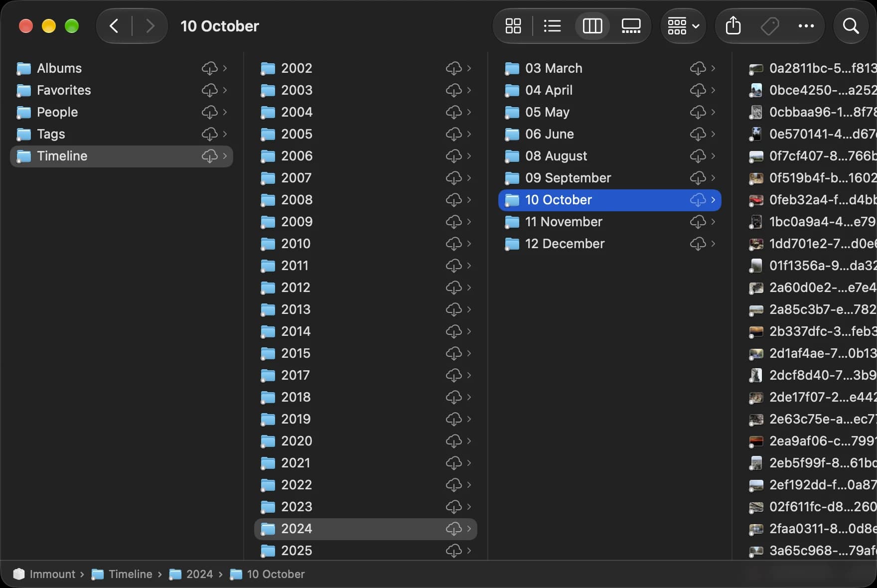Expand the 08 August folder chevron
This screenshot has width=877, height=588.
[x=713, y=156]
